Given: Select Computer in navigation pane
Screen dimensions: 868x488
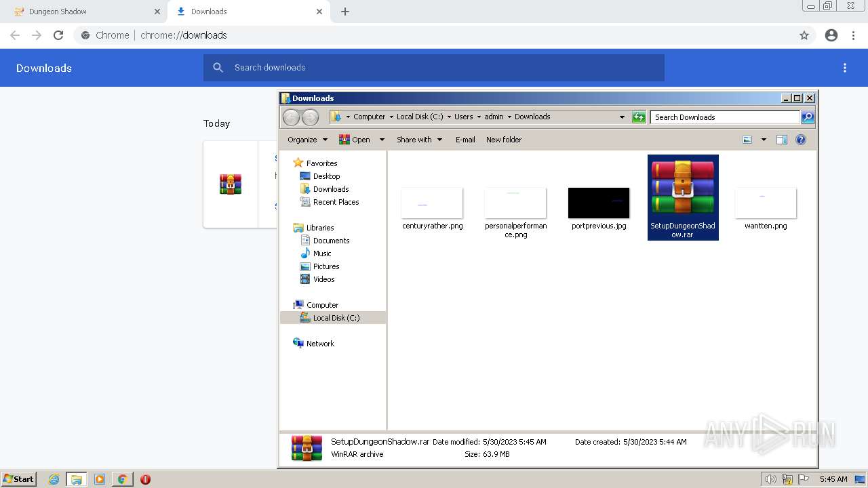Looking at the screenshot, I should click(322, 305).
